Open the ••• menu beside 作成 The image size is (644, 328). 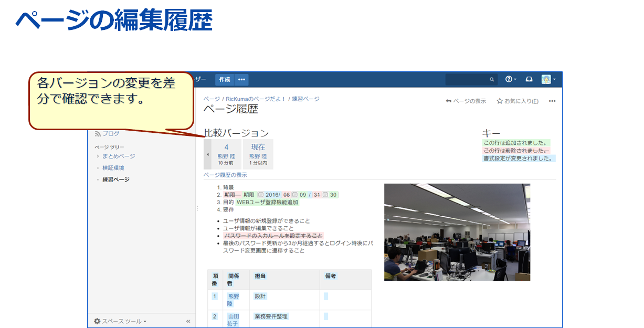tap(241, 80)
